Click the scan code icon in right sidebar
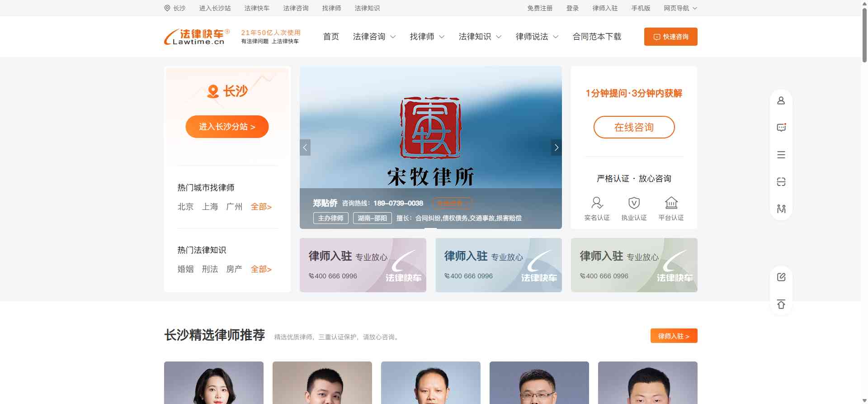The height and width of the screenshot is (404, 868). [781, 182]
